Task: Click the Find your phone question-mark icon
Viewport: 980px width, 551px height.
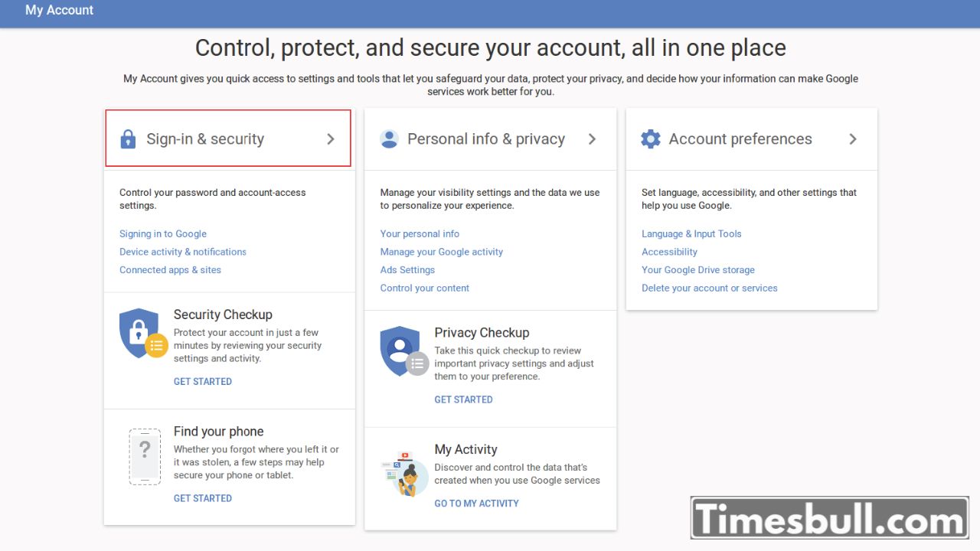Action: tap(145, 456)
